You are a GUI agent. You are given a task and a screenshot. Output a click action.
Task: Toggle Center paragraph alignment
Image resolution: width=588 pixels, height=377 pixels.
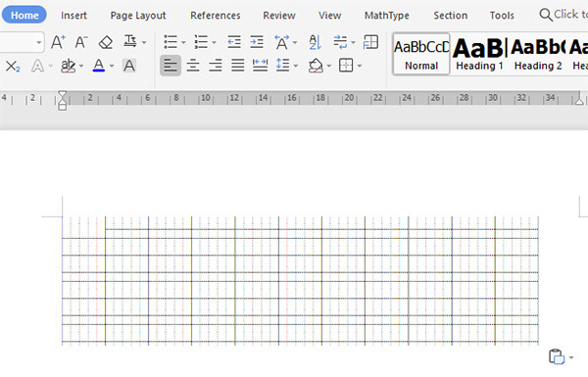(x=193, y=66)
